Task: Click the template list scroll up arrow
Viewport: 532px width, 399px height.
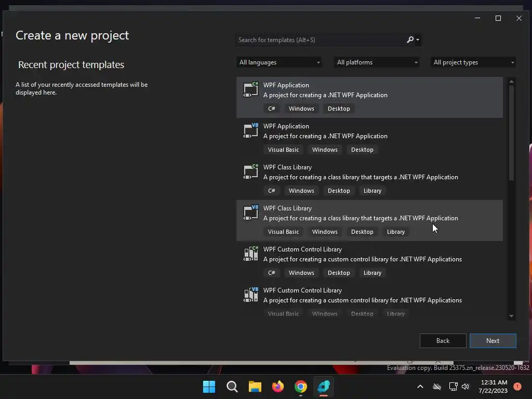Action: pos(511,82)
